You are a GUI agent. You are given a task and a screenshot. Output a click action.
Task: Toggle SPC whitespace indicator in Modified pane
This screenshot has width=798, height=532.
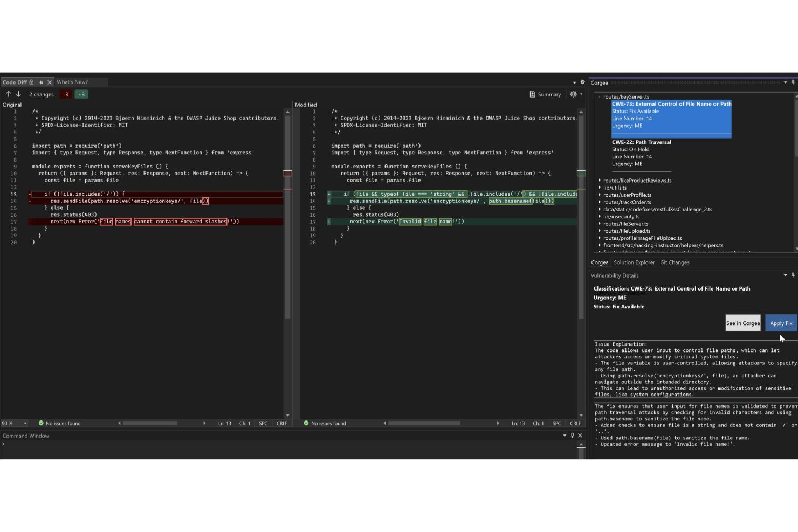click(x=556, y=423)
